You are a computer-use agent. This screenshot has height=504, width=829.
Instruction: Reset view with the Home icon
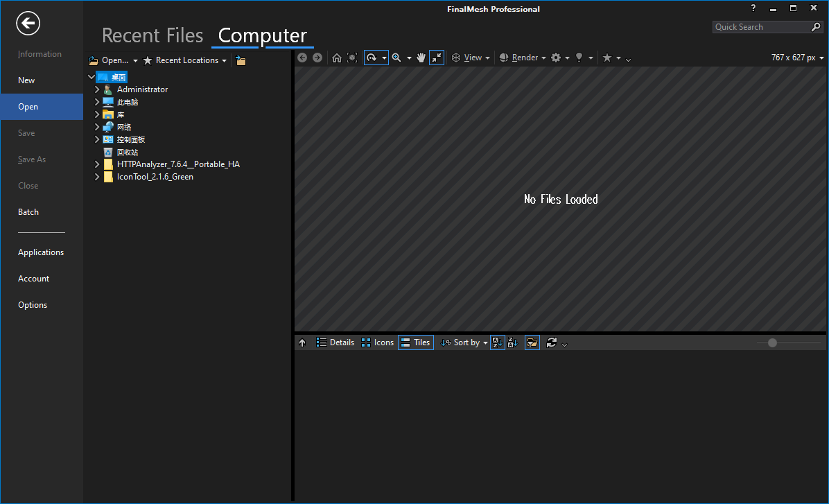coord(337,58)
